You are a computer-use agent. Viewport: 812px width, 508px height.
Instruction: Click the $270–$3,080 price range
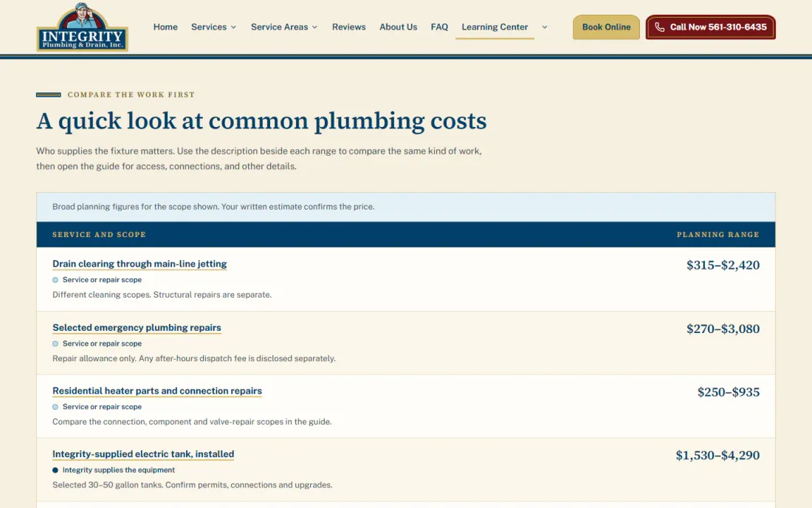pyautogui.click(x=723, y=329)
